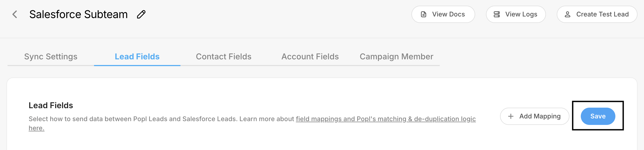Go back using the left chevron arrow
644x150 pixels.
click(15, 14)
